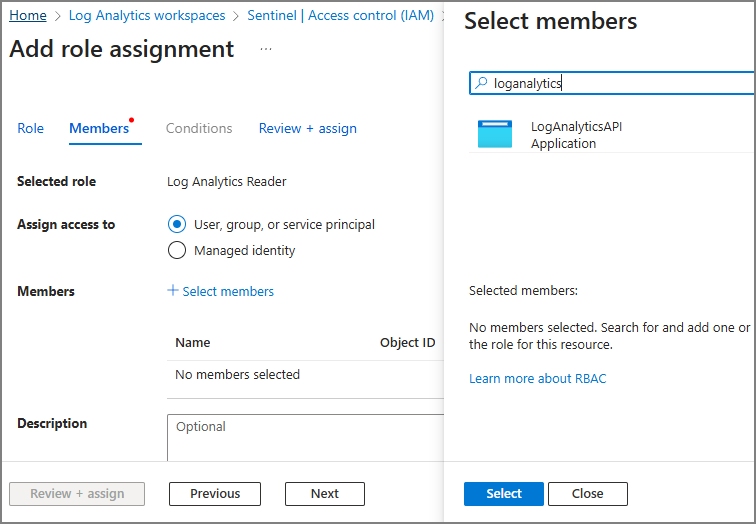Click the Previous button

coord(215,494)
